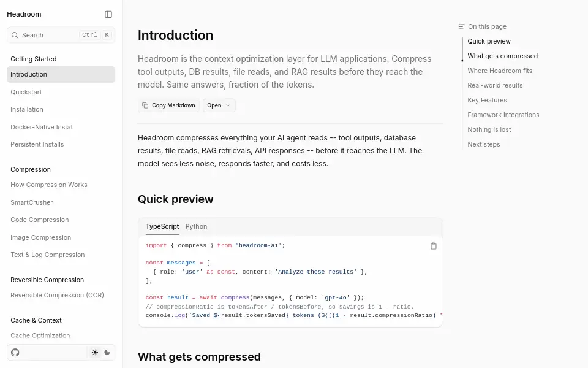Jump to Real-world results section
This screenshot has height=368, width=588.
pyautogui.click(x=495, y=85)
